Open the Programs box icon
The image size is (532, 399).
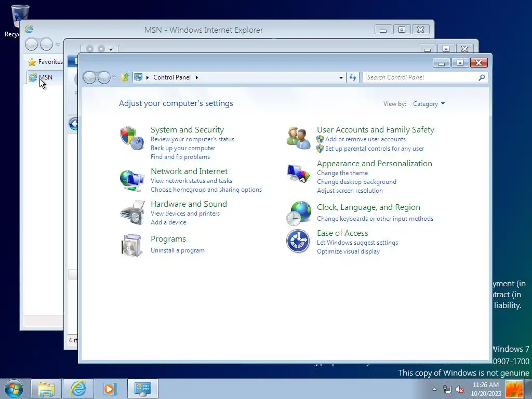click(131, 245)
